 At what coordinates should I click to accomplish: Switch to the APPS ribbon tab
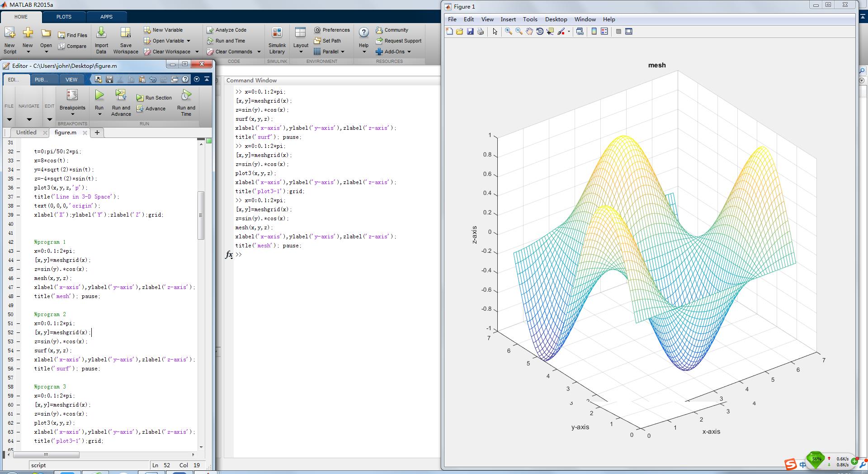point(106,17)
